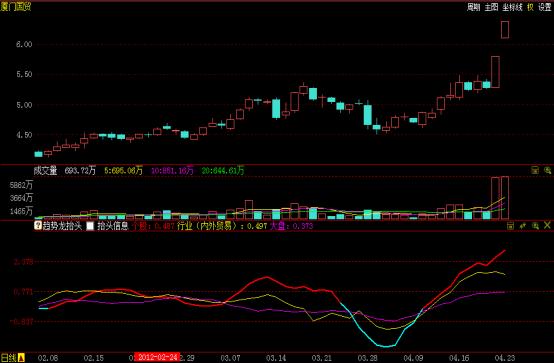Click the question mark help icon
This screenshot has height=363, width=554.
37,225
